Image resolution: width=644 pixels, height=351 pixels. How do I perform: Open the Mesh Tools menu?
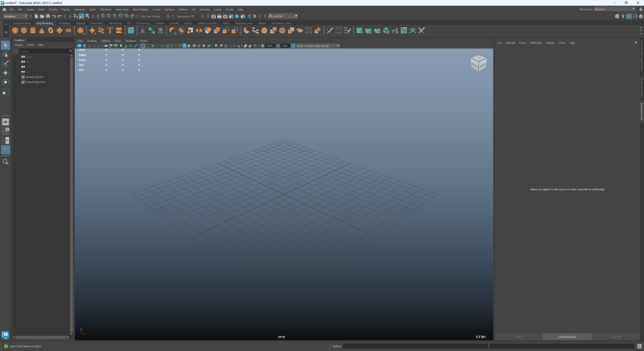click(x=122, y=9)
